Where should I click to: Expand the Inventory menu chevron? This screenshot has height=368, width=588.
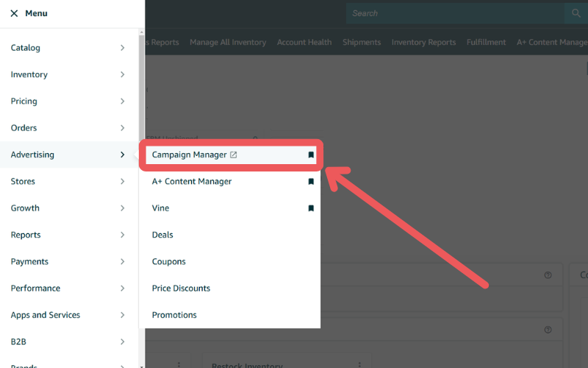(122, 74)
